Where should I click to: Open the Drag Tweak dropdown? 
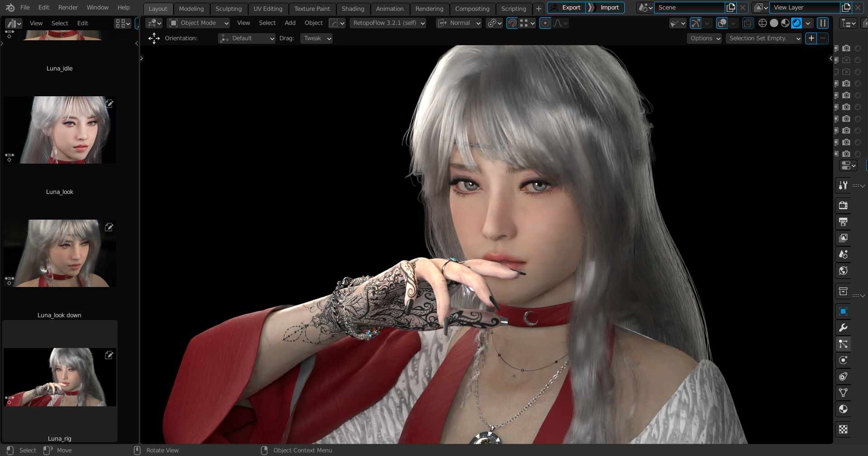(316, 38)
